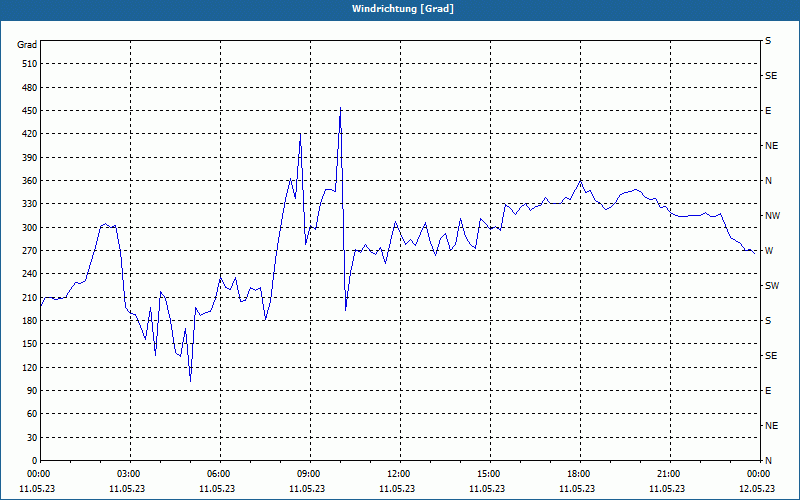
Task: Click the 'NW' compass label on the right axis
Action: 772,216
